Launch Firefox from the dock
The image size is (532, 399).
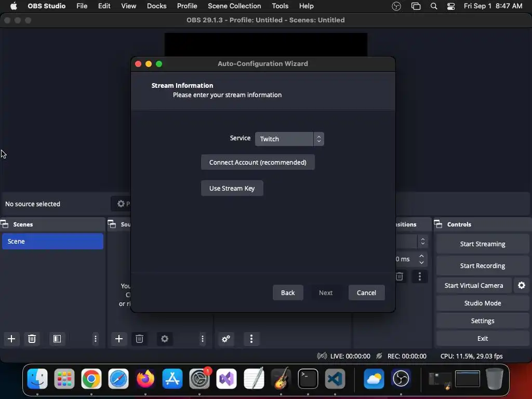(x=145, y=379)
